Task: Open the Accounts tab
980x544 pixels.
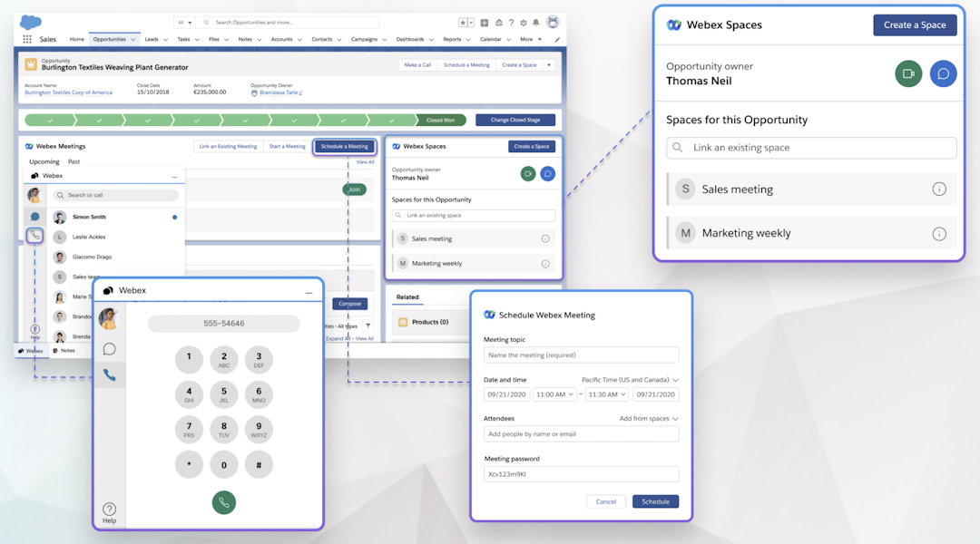Action: click(282, 39)
